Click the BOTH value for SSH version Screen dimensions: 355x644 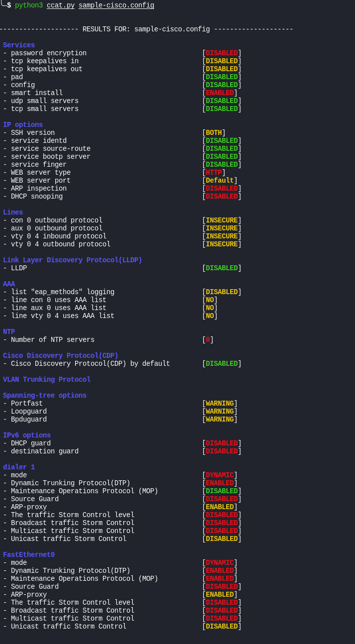pyautogui.click(x=214, y=133)
